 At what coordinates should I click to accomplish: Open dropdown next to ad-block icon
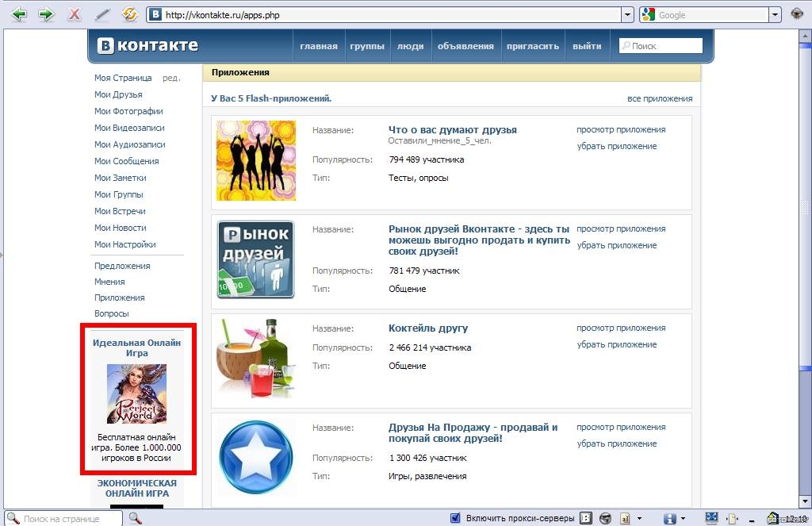pos(640,518)
